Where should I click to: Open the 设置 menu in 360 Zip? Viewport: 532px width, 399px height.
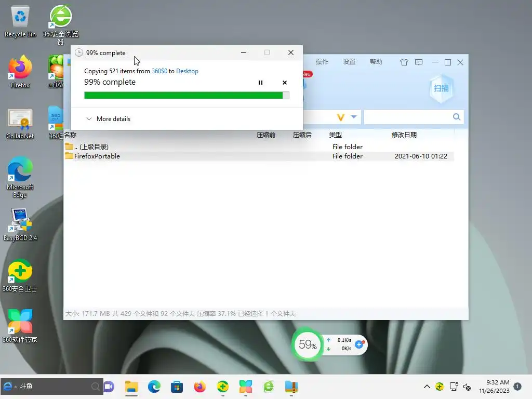coord(349,62)
